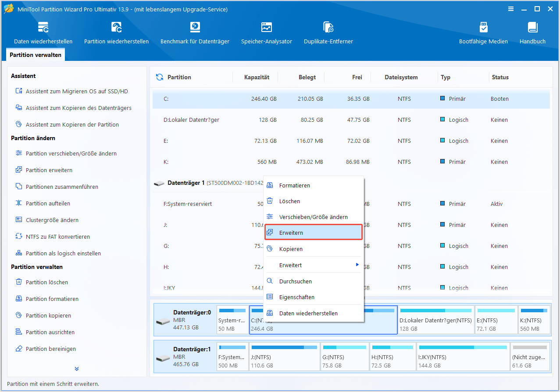Image resolution: width=560 pixels, height=392 pixels.
Task: Select J:(NTFS) 110.6 GB block in disk map
Action: coord(284,357)
